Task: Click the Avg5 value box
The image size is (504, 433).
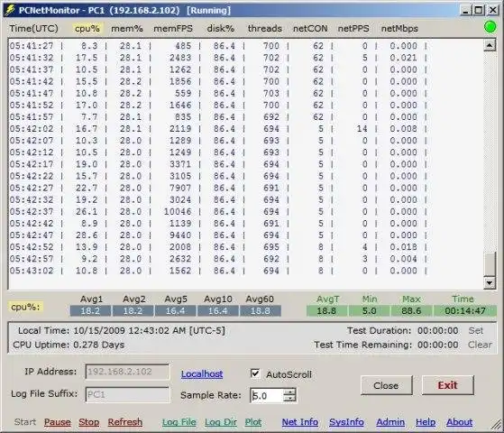Action: 176,310
